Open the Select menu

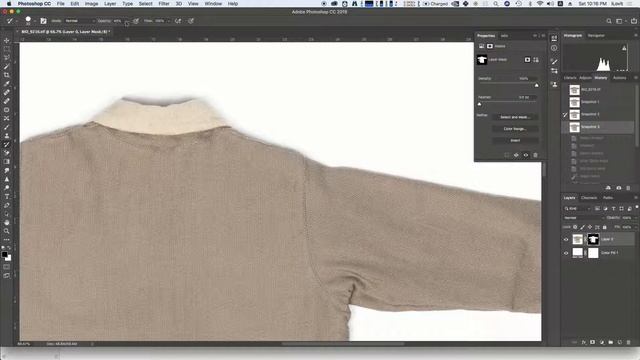[145, 4]
